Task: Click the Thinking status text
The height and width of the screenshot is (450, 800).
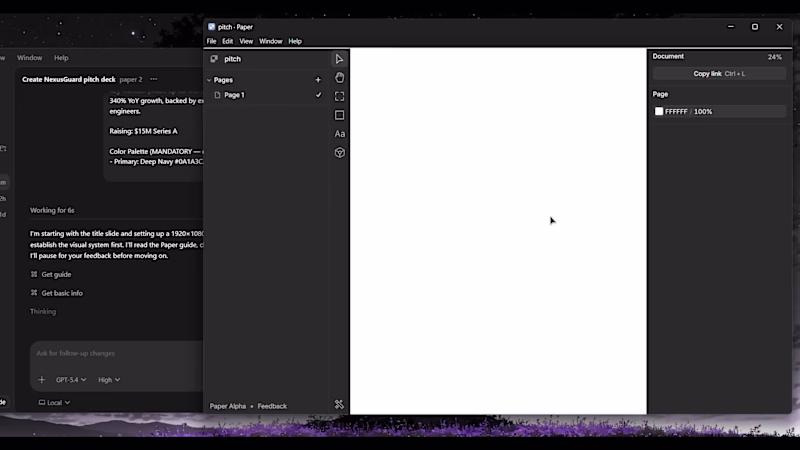Action: click(43, 311)
